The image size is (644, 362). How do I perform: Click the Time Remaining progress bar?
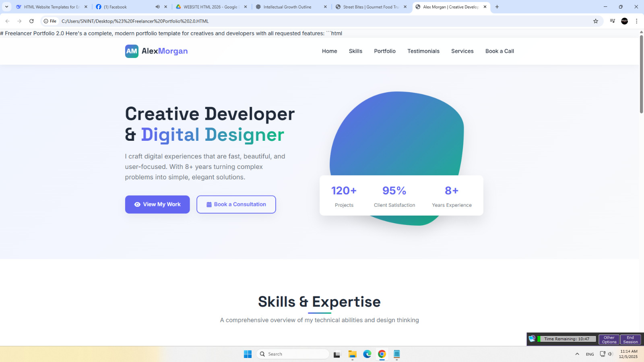coord(566,339)
